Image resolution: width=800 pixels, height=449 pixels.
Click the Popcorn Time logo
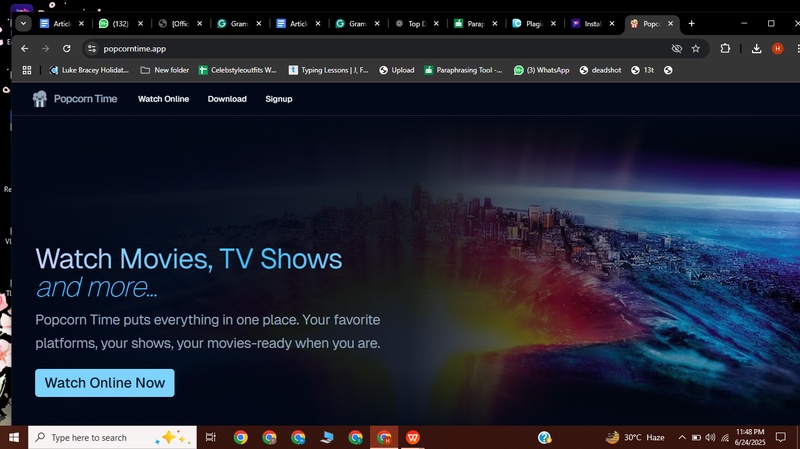(75, 99)
